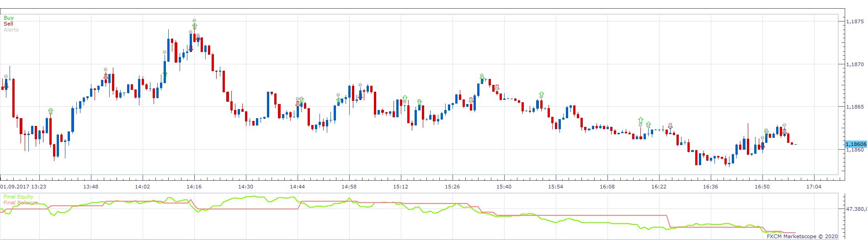Screen dimensions: 868x240
Task: Select the Sell legend label
Action: pyautogui.click(x=8, y=24)
